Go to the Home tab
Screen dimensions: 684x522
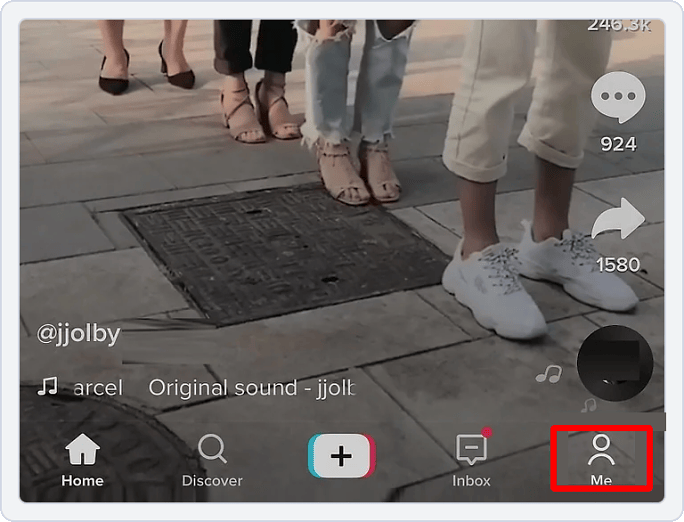click(x=82, y=460)
